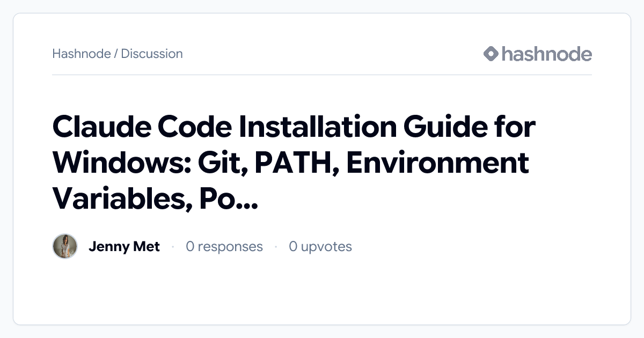Viewport: 644px width, 338px height.
Task: Open the Discussion breadcrumb link
Action: [152, 54]
